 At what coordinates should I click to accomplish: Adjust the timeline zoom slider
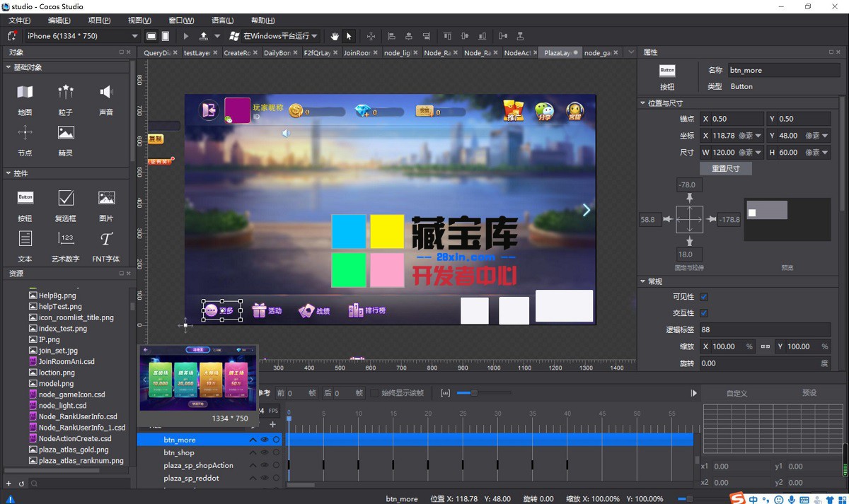[475, 393]
